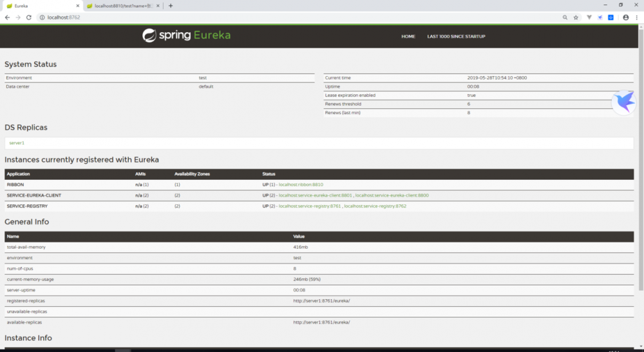
Task: Click the browser forward arrow
Action: [x=17, y=17]
